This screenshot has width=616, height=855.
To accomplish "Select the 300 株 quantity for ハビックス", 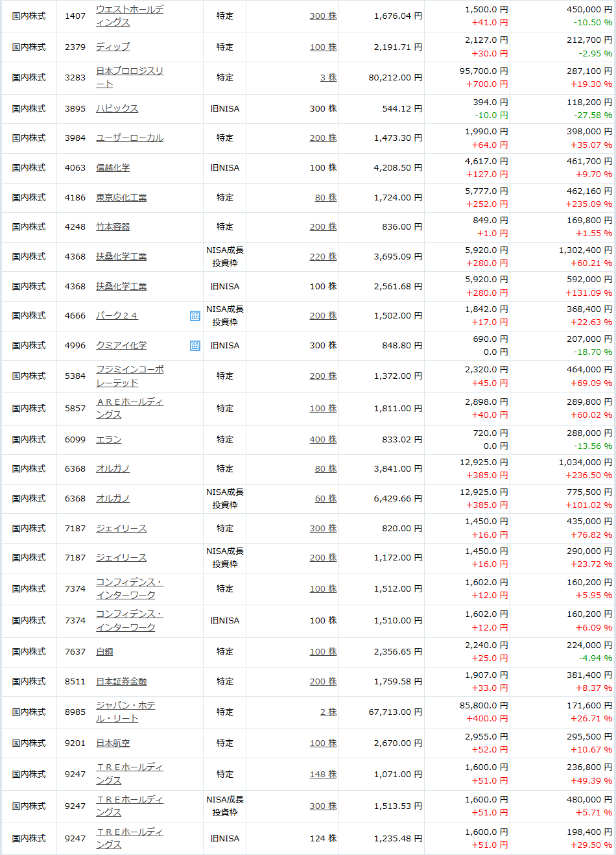I will click(x=323, y=108).
